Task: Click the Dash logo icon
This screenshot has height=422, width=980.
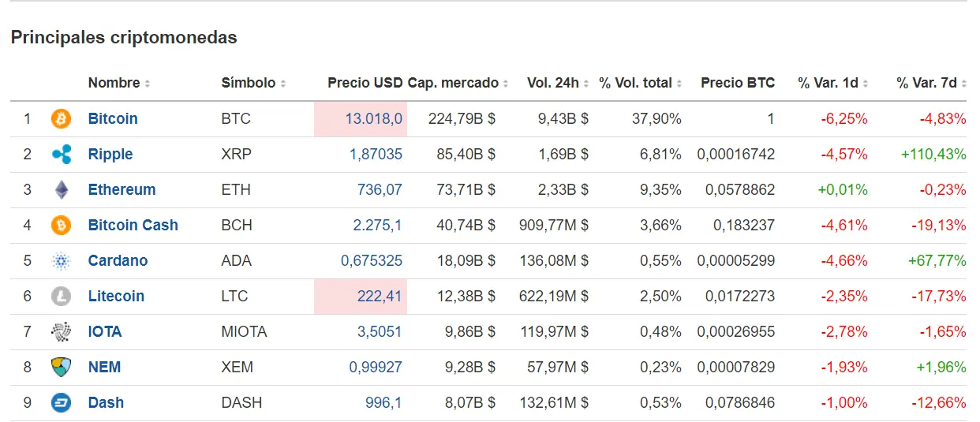Action: coord(61,403)
